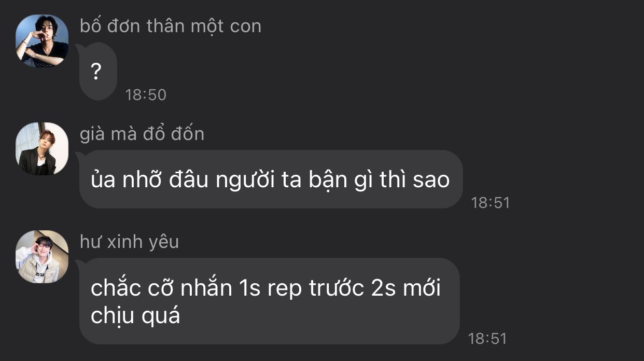Click sender name già mà đổ đốn
The width and height of the screenshot is (644, 361).
tap(142, 134)
